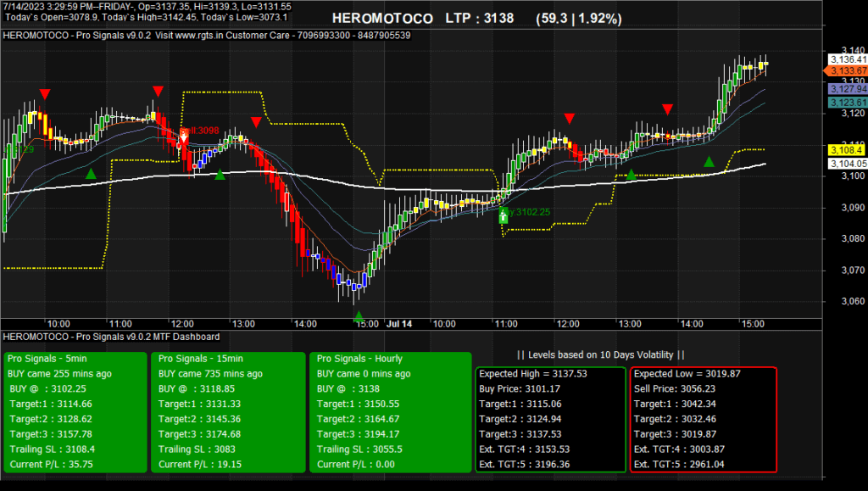Click the "Today's Open=3078.9" summary line
Image resolution: width=868 pixels, height=491 pixels.
146,17
